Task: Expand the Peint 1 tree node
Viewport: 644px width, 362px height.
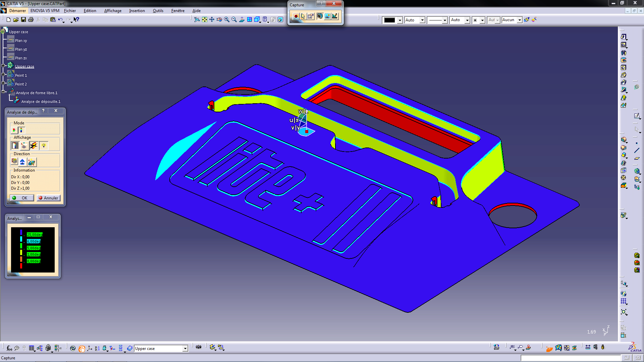Action: (3, 74)
